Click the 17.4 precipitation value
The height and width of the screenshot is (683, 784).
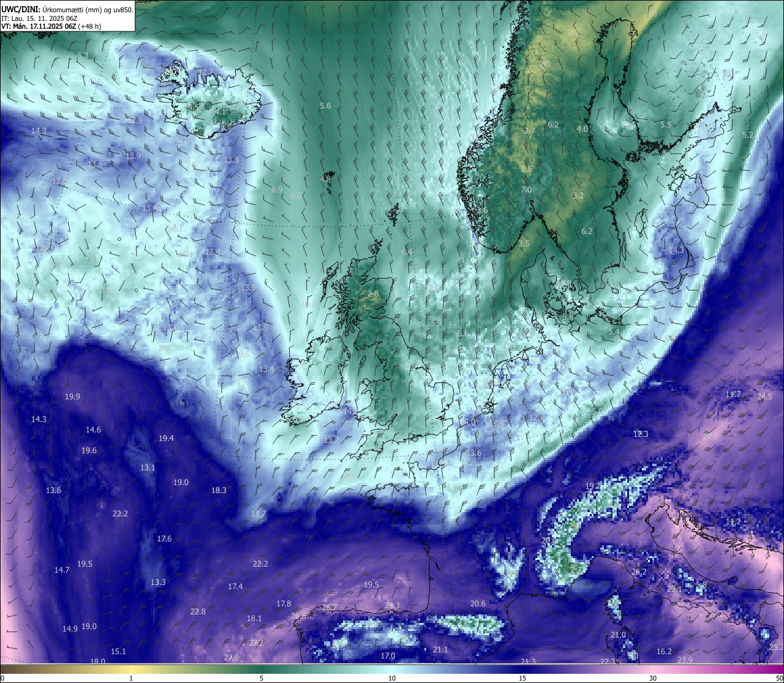[x=235, y=587]
